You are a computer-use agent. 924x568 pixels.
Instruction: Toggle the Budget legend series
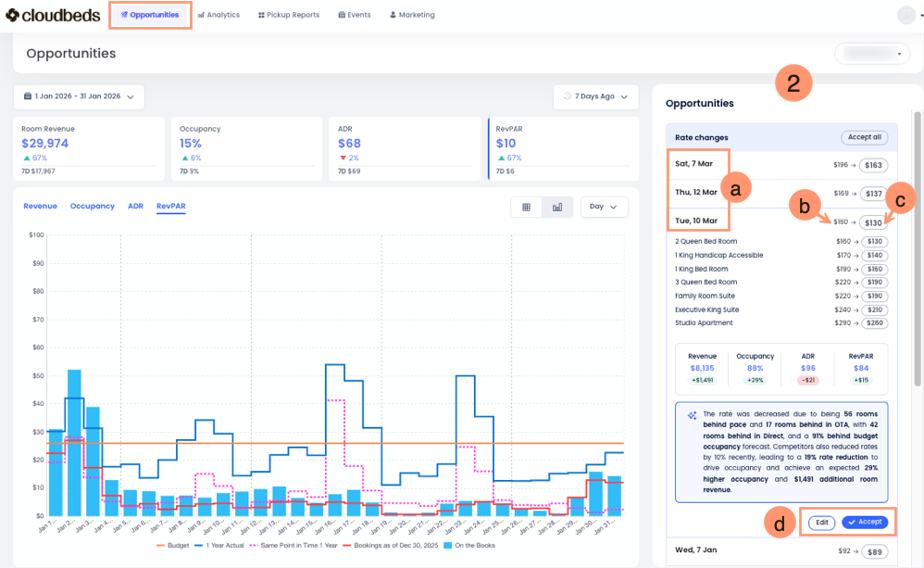[x=172, y=546]
